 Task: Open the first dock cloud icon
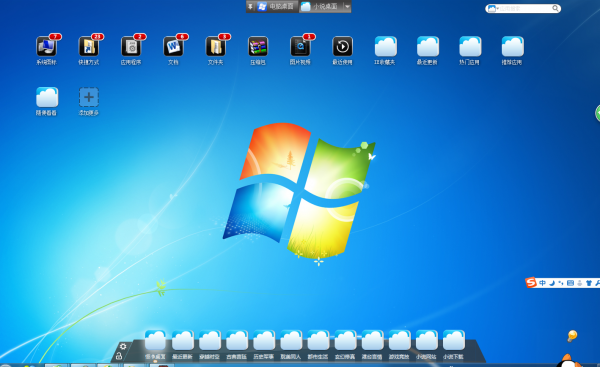pos(155,340)
